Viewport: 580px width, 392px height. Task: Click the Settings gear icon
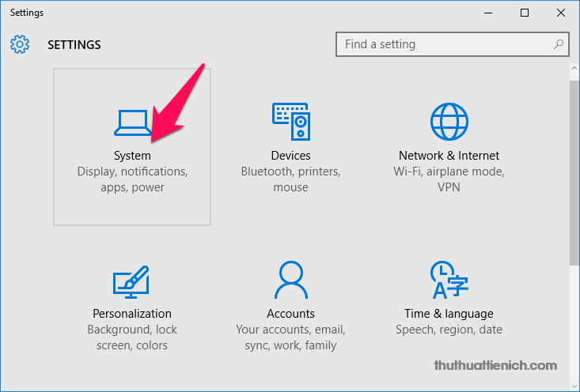coord(20,44)
